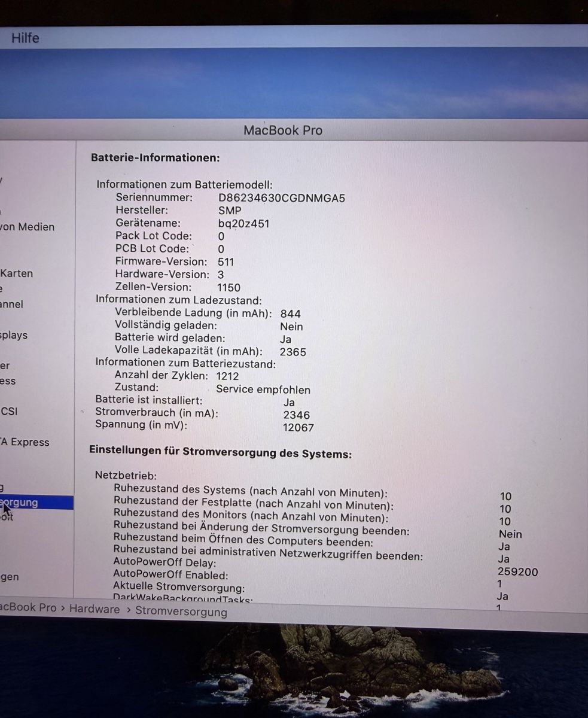
Task: Click Zustand value 'Service empfohlen'
Action: pyautogui.click(x=263, y=390)
